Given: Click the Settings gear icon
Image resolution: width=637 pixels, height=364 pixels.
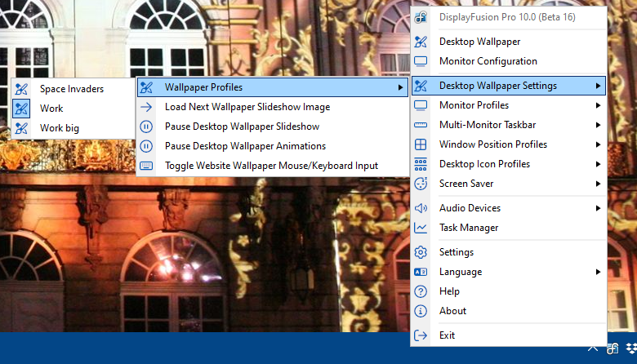Looking at the screenshot, I should pyautogui.click(x=421, y=252).
